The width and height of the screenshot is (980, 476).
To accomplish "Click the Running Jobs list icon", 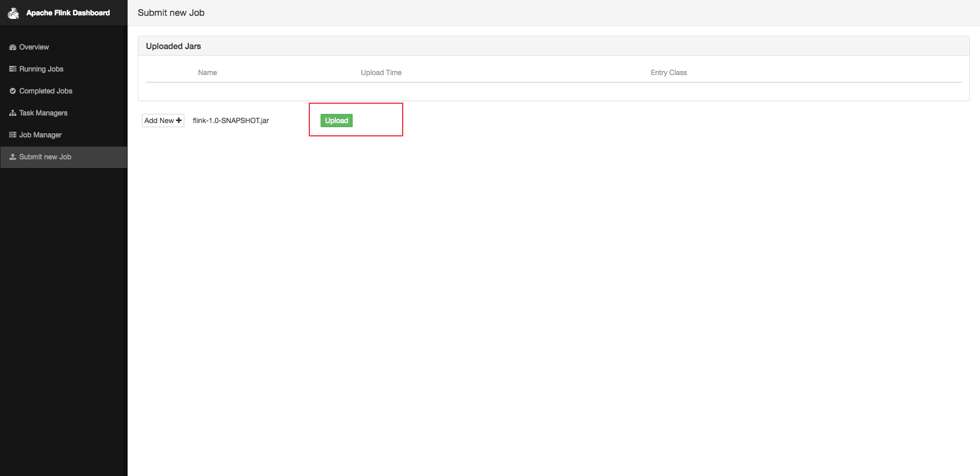I will click(13, 69).
